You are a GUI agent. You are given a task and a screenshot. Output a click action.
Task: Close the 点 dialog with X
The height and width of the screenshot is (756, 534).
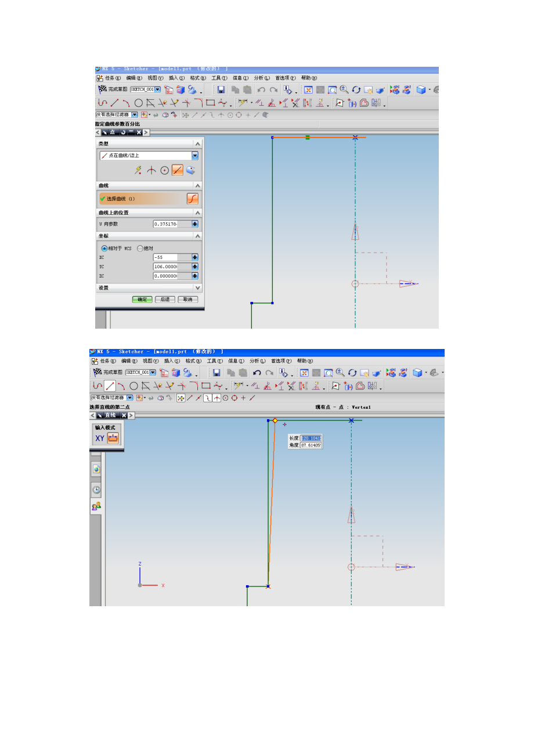point(139,132)
